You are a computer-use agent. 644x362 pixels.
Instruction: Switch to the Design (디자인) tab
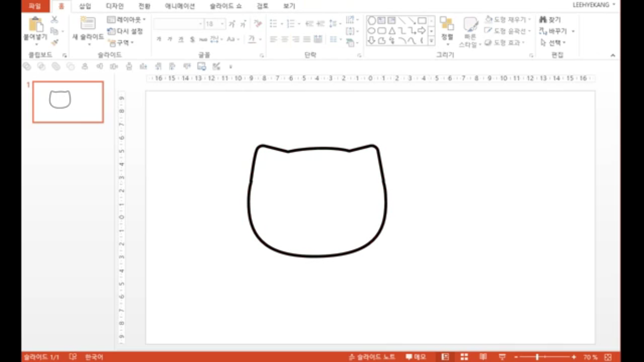pyautogui.click(x=115, y=6)
